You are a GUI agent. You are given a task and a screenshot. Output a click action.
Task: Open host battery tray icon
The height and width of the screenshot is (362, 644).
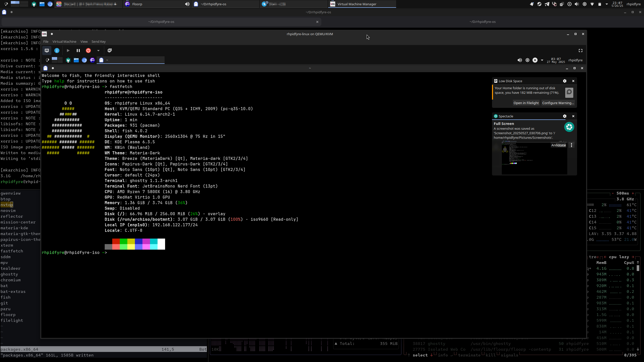(599, 4)
